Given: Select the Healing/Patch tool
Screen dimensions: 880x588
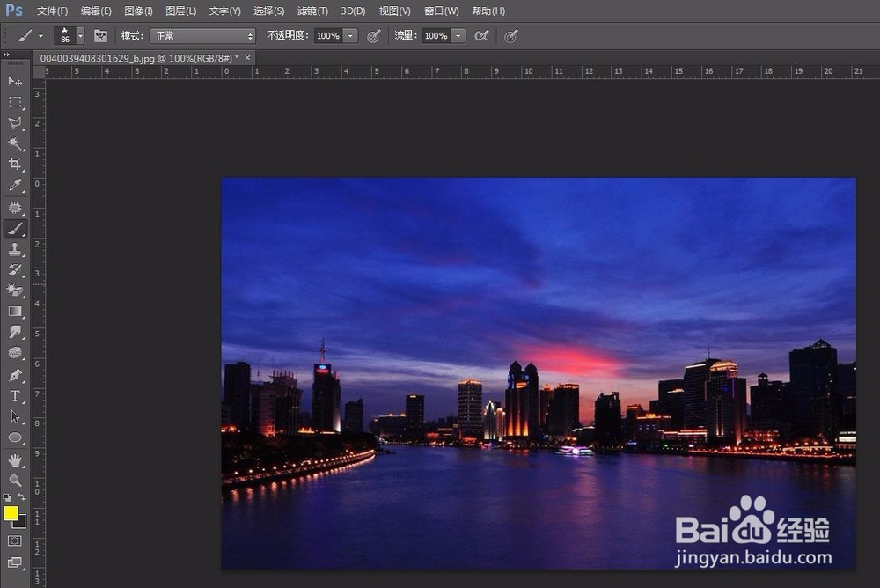Looking at the screenshot, I should tap(15, 208).
